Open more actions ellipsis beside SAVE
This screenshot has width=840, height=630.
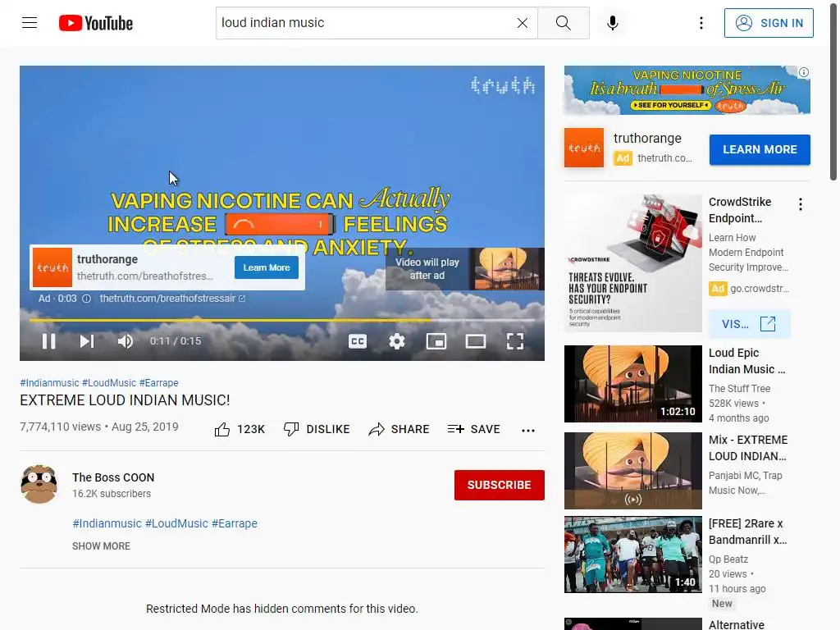pos(528,430)
